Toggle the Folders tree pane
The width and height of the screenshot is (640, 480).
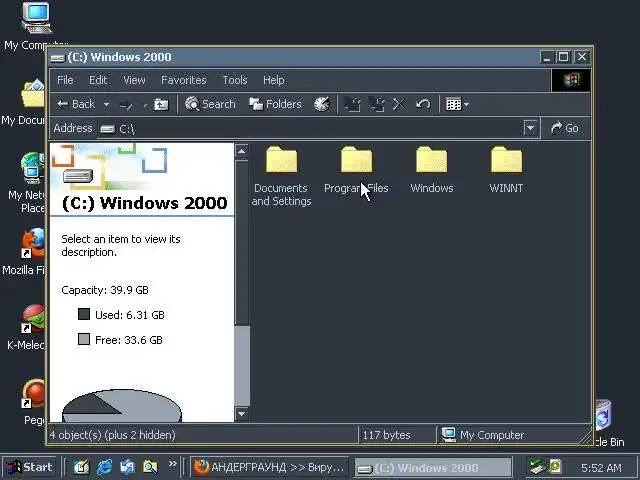[276, 104]
